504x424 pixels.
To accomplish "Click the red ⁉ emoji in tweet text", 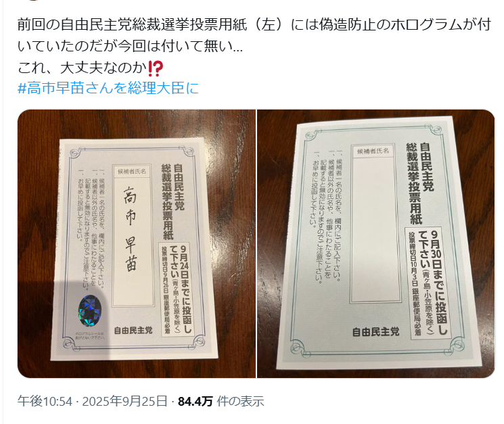I will click(155, 68).
